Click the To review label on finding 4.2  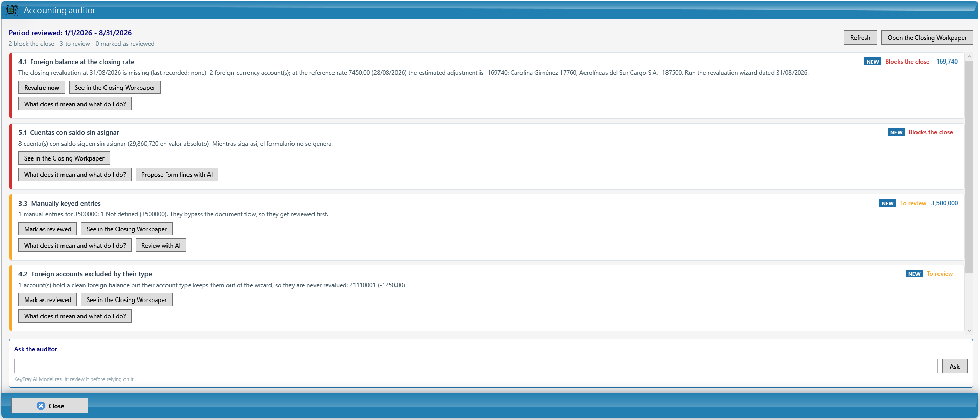pyautogui.click(x=940, y=274)
